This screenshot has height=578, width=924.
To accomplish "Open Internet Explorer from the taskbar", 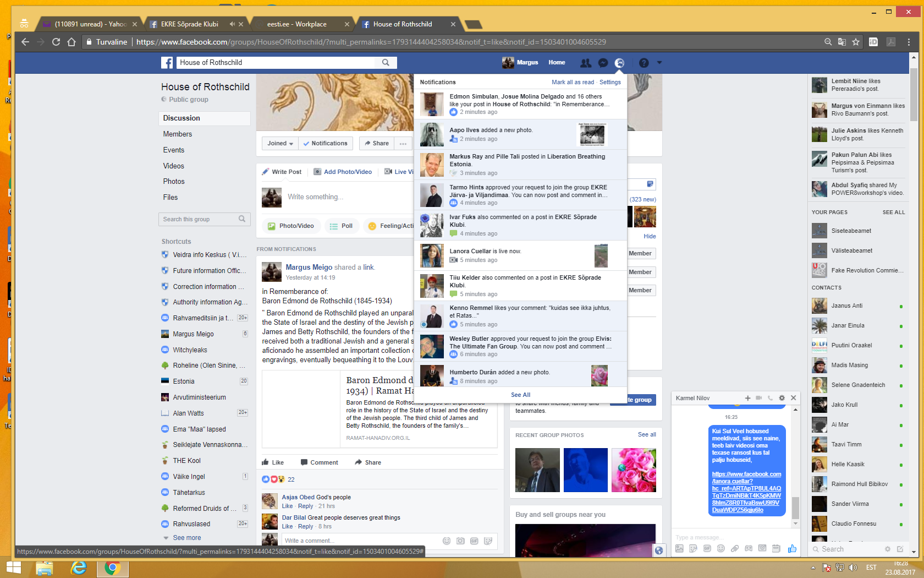I will pyautogui.click(x=79, y=568).
